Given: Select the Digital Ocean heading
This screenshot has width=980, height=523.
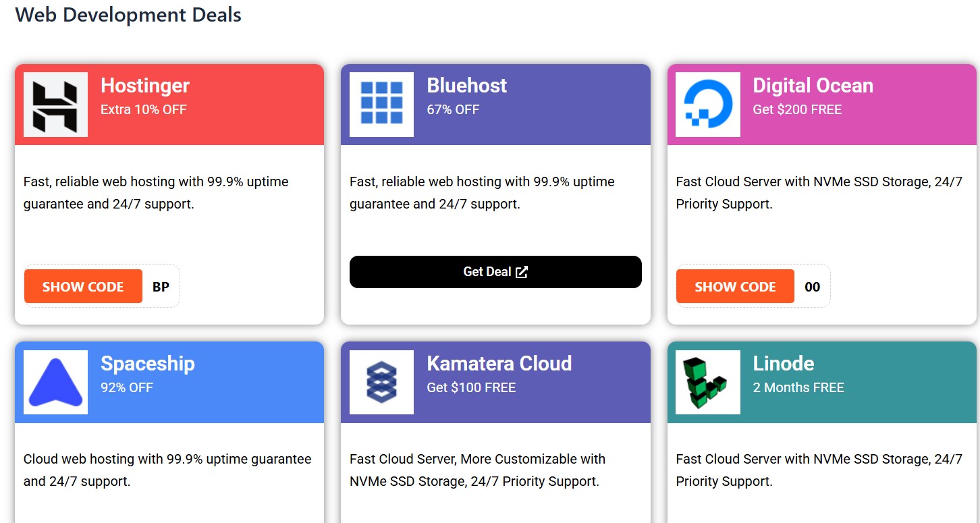Looking at the screenshot, I should [x=813, y=86].
